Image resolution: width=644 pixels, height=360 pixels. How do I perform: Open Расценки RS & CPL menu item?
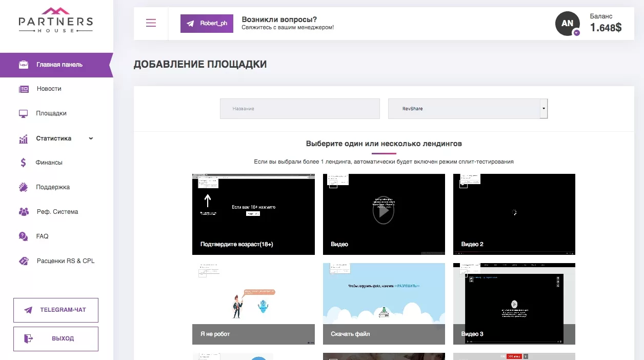[x=66, y=261]
